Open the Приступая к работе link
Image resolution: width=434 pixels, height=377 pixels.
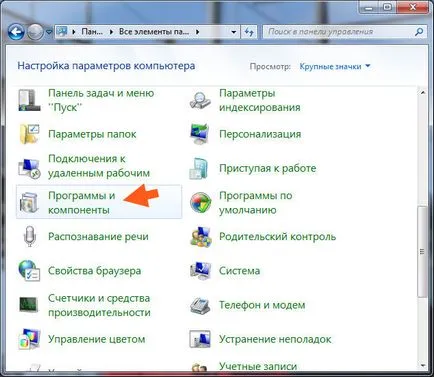267,168
